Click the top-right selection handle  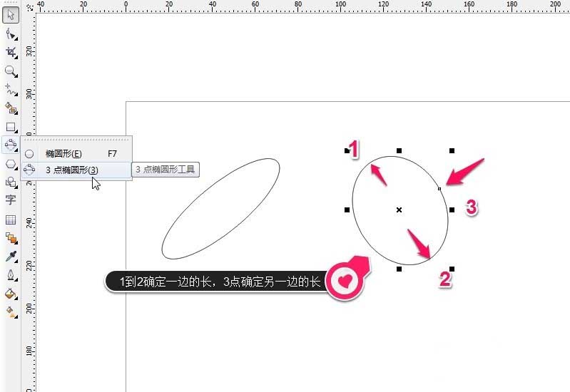[452, 151]
